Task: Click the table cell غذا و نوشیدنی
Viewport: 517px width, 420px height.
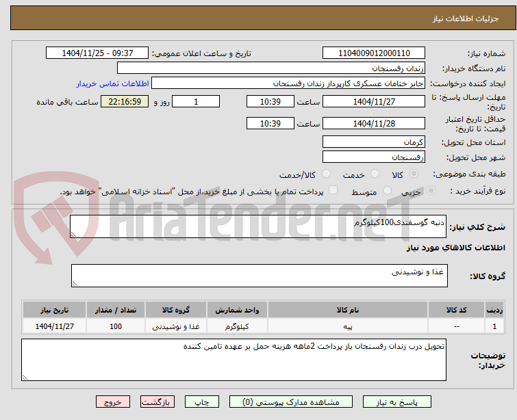Action: point(176,326)
